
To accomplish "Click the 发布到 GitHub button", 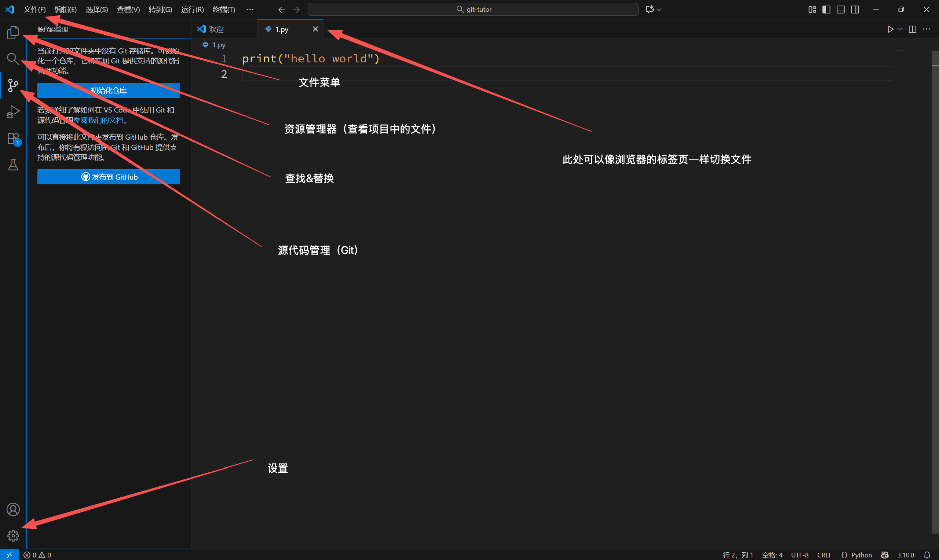I will click(x=108, y=177).
